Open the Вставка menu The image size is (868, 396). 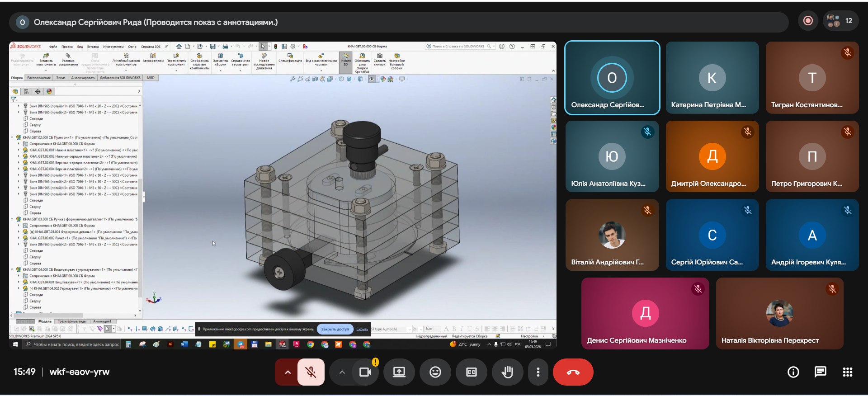93,47
